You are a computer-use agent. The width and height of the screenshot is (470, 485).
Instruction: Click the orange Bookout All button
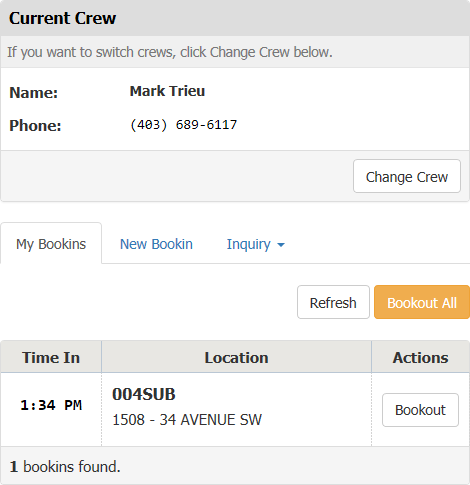(x=422, y=302)
